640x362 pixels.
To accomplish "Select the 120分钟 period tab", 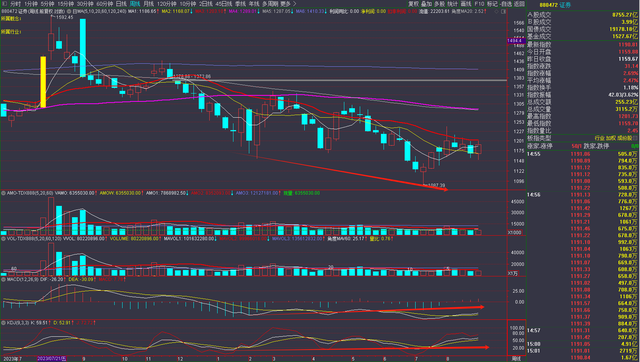I will pos(167,4).
